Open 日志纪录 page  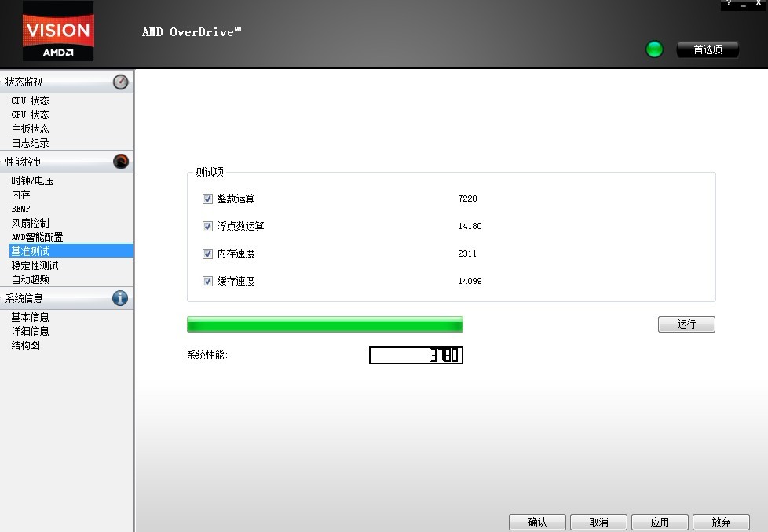tap(31, 143)
